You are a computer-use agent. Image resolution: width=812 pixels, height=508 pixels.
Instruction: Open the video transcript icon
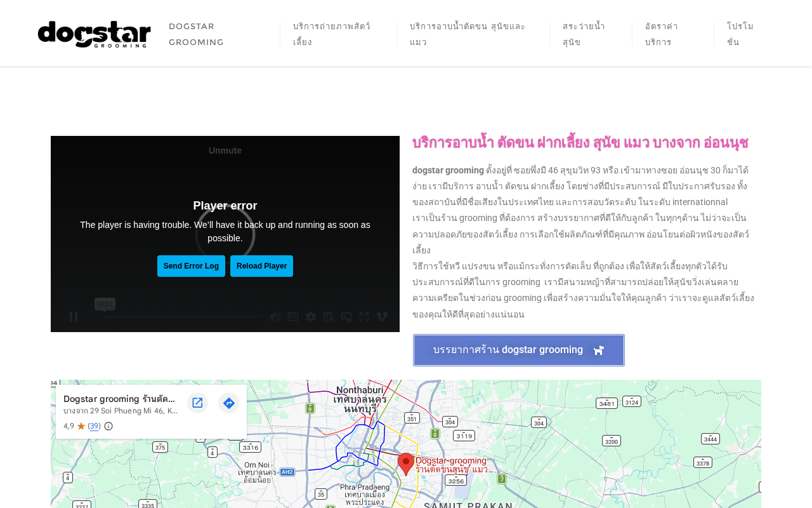pos(329,317)
